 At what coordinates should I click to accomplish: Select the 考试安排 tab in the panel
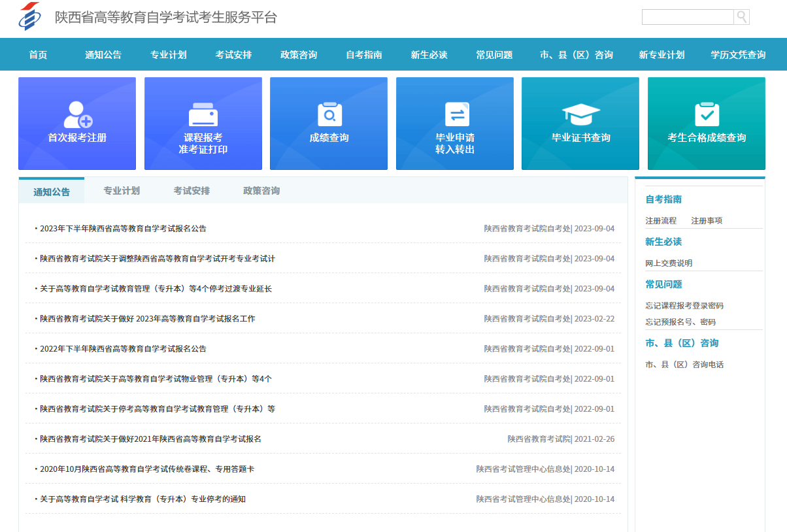point(192,191)
